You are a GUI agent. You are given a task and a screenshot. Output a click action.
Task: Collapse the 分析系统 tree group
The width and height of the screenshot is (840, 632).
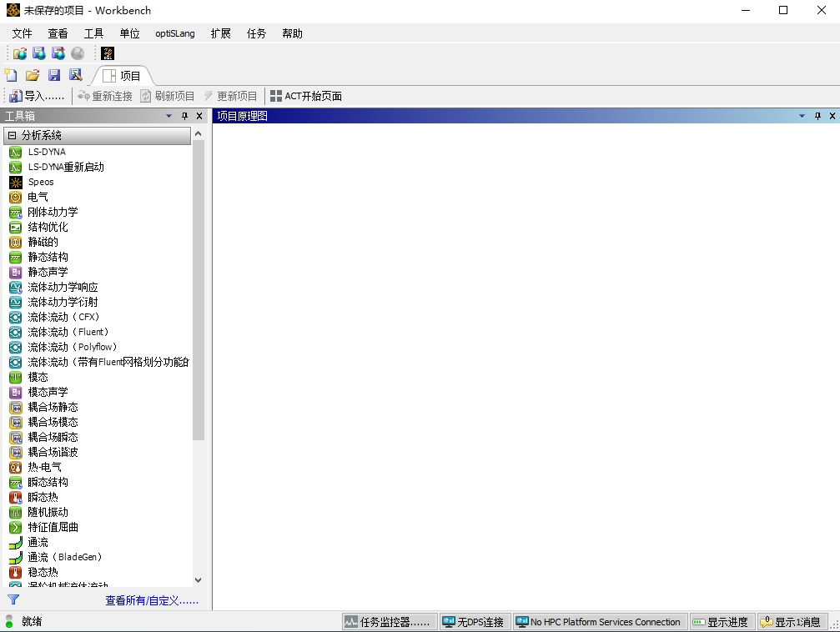pyautogui.click(x=12, y=135)
